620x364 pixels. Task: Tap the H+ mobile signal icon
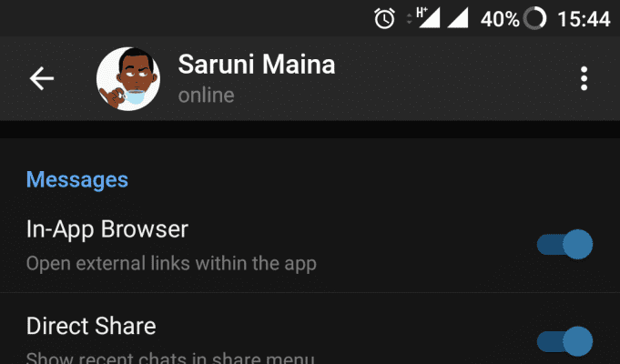428,18
